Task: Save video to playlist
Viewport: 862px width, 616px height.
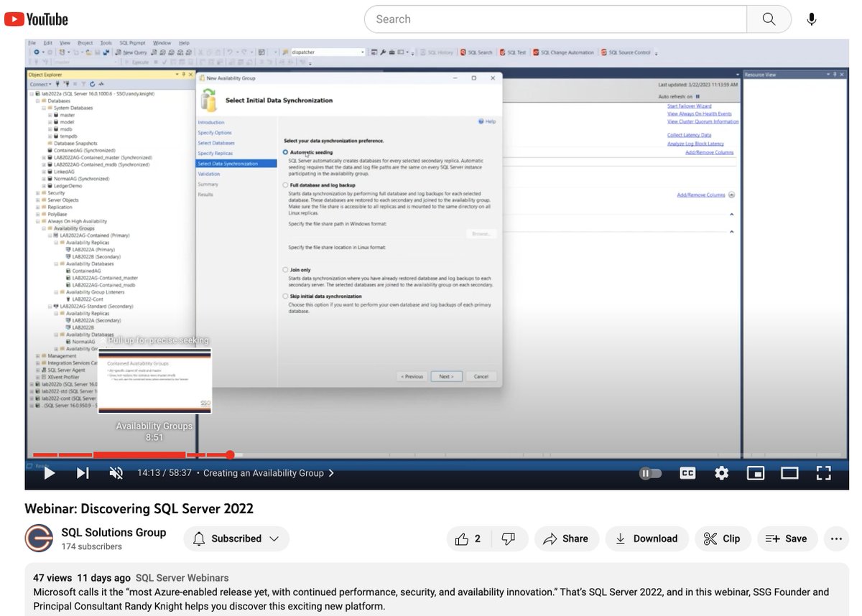Action: (x=786, y=538)
